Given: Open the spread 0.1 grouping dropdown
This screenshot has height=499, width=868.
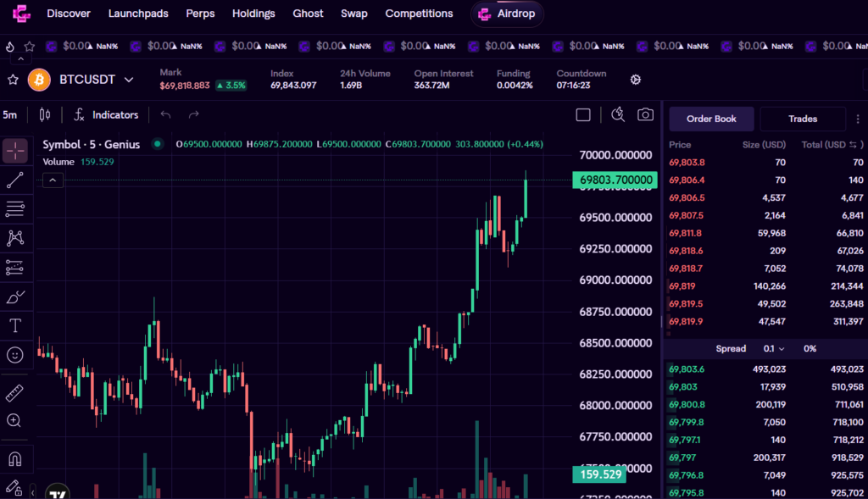Looking at the screenshot, I should click(x=774, y=348).
